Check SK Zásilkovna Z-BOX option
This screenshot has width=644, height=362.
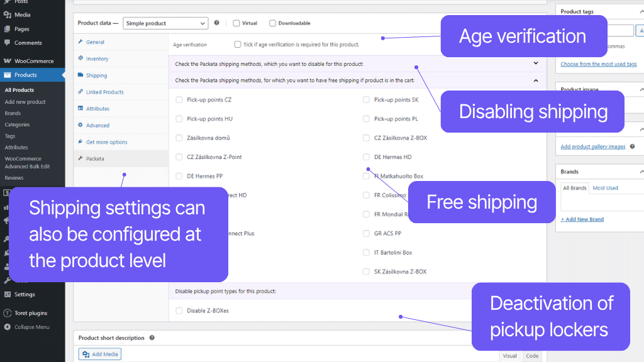pyautogui.click(x=367, y=271)
